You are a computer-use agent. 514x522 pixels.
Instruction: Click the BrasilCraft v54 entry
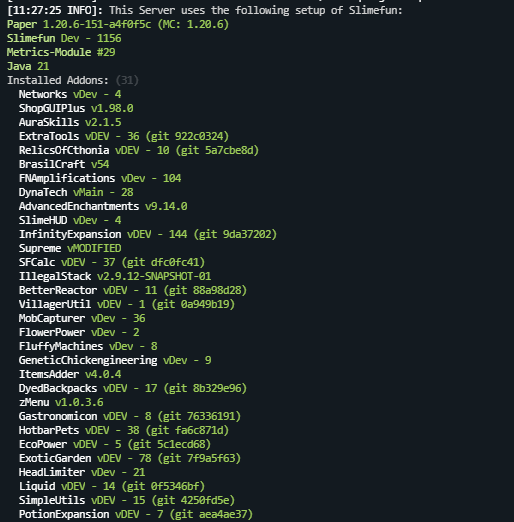pos(64,164)
